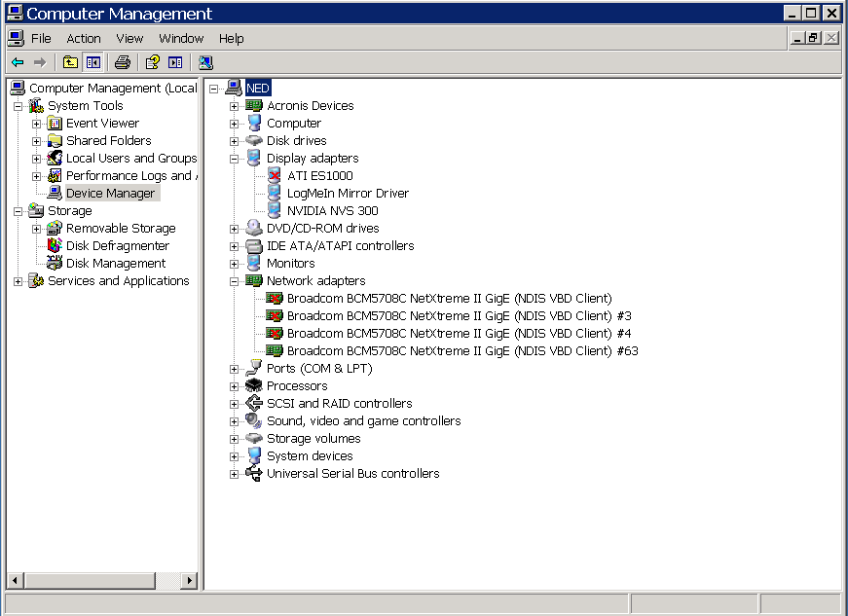Screen dimensions: 848x616
Task: Minimize the inner console child window
Action: [797, 38]
